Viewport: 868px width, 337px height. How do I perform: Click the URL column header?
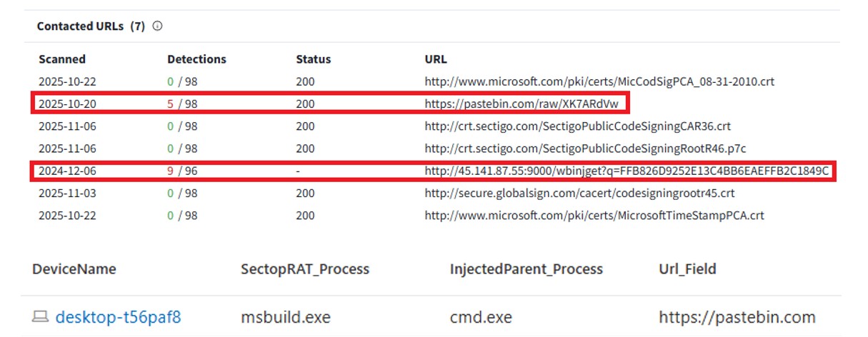point(436,59)
